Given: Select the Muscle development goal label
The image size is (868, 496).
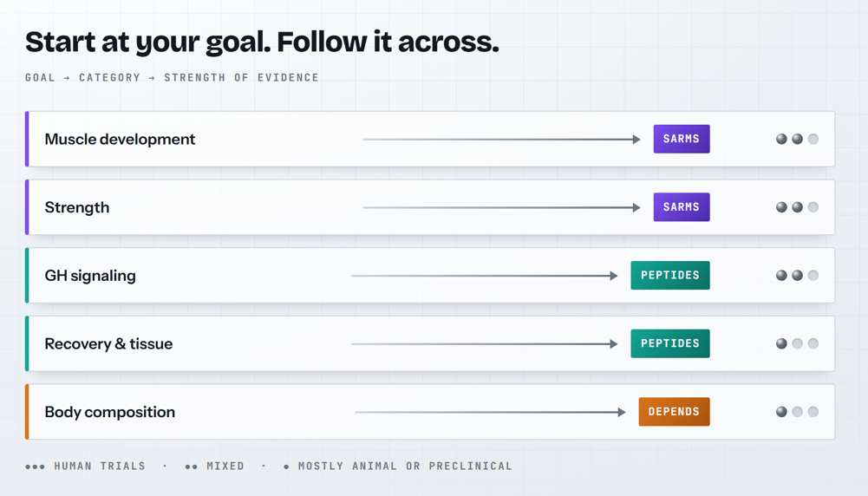Looking at the screenshot, I should click(121, 139).
